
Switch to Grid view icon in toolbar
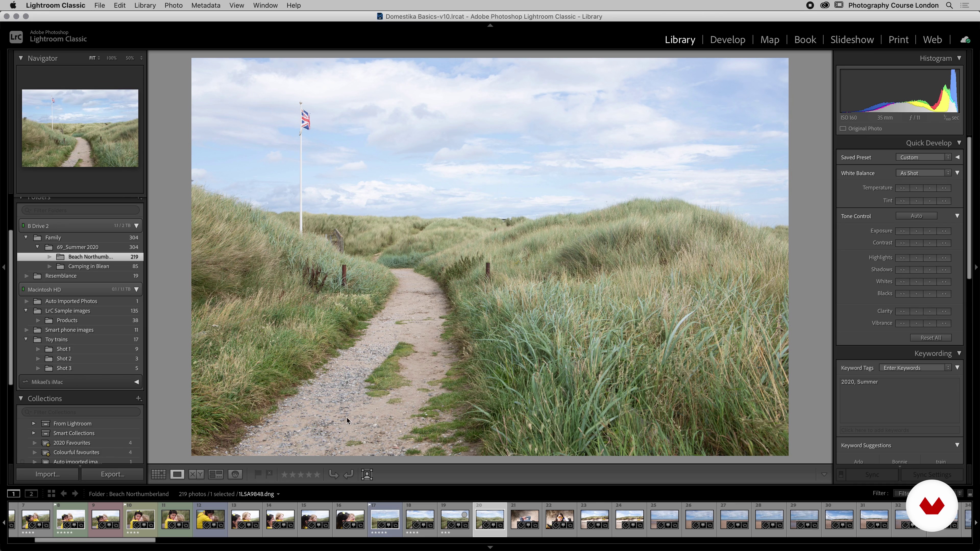coord(158,474)
